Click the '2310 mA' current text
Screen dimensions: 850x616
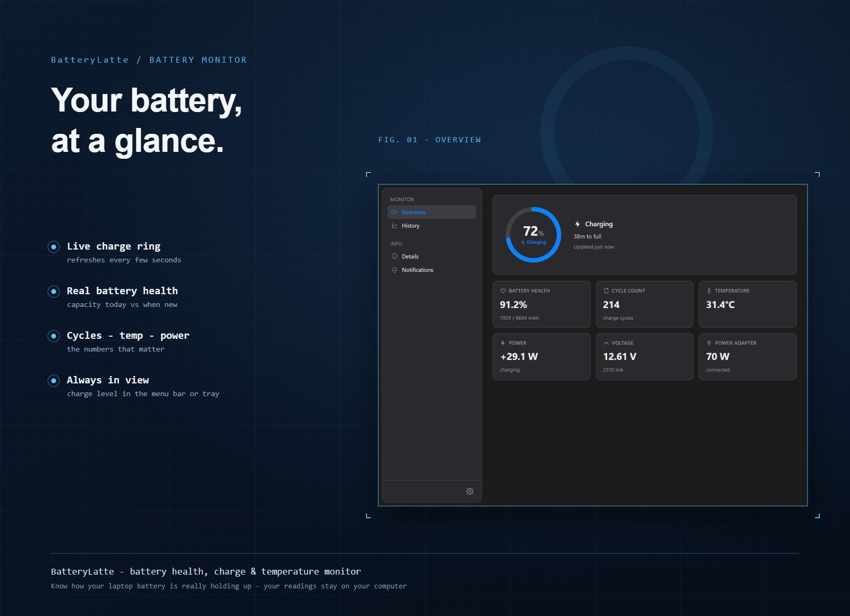click(613, 370)
